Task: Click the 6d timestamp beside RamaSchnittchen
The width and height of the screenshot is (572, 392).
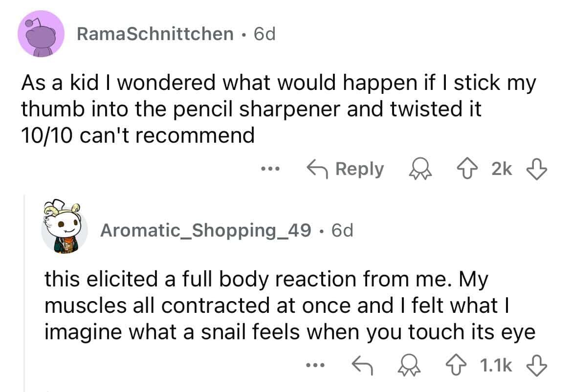Action: 265,34
